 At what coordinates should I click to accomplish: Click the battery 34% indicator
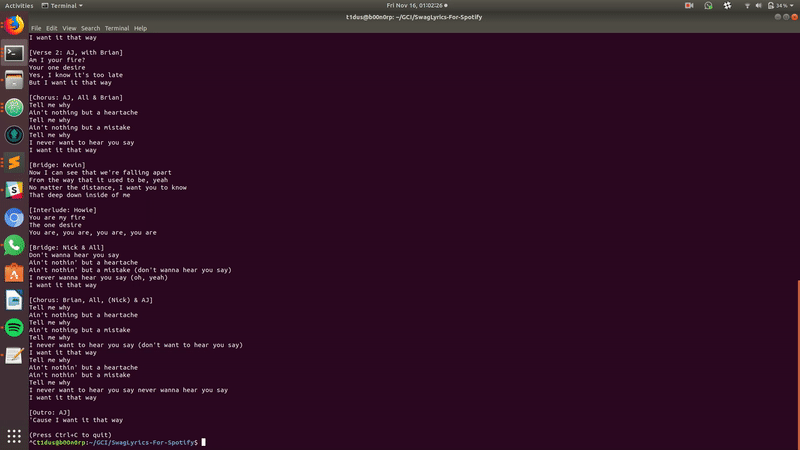tap(778, 6)
